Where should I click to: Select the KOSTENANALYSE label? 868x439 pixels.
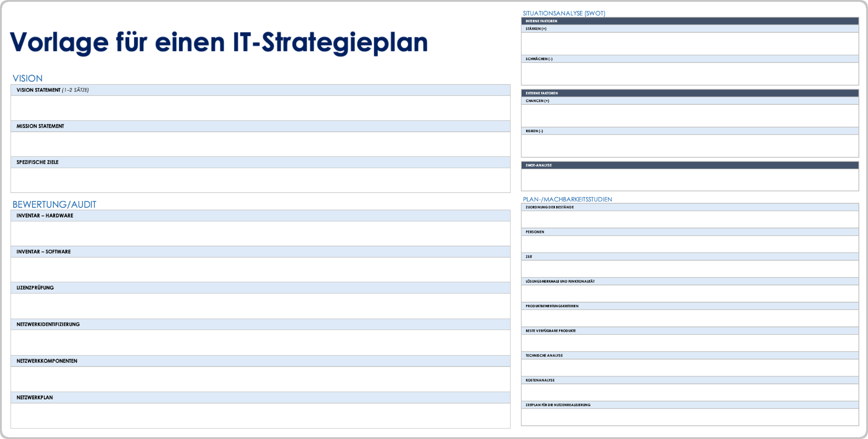click(x=540, y=380)
